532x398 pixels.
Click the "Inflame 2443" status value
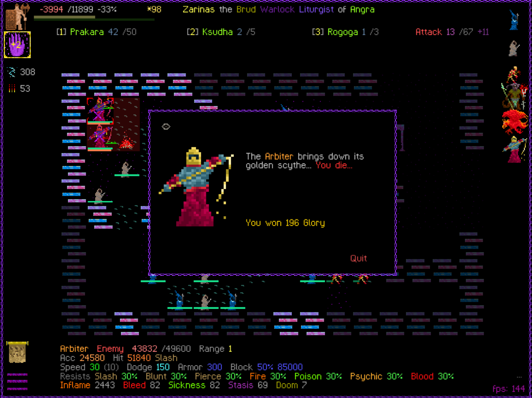pos(88,385)
